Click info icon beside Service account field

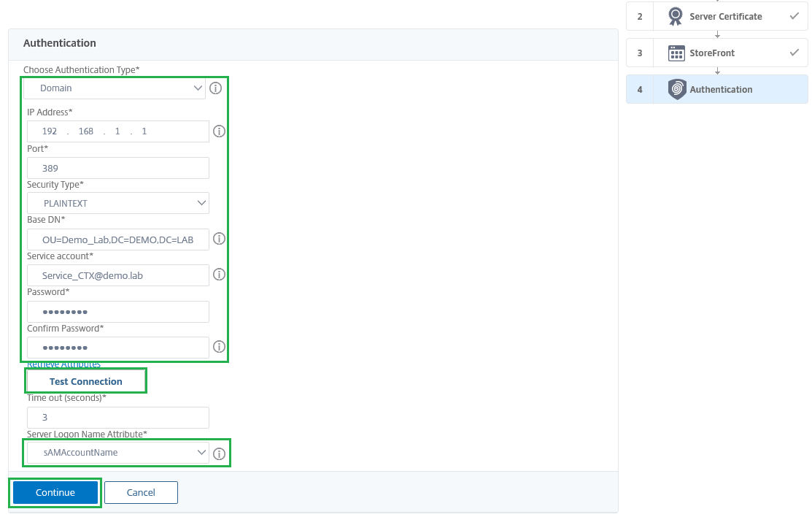pos(218,275)
